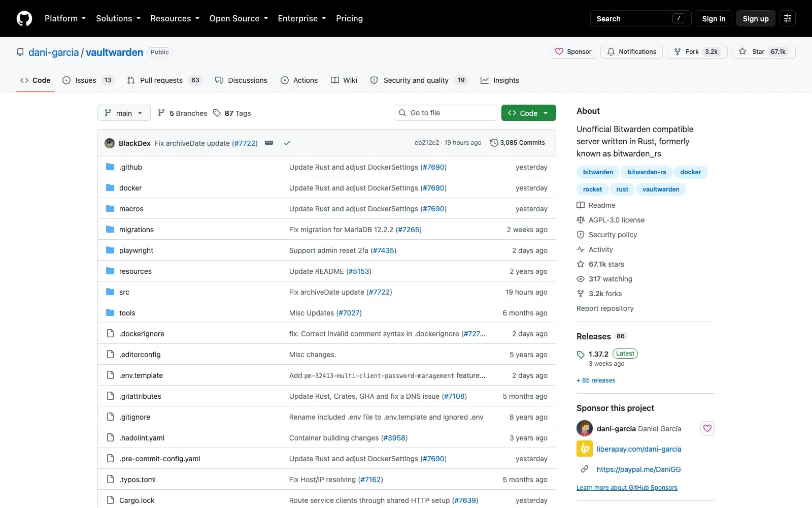Star the vaultwarden repository
The image size is (812, 508).
click(x=763, y=52)
